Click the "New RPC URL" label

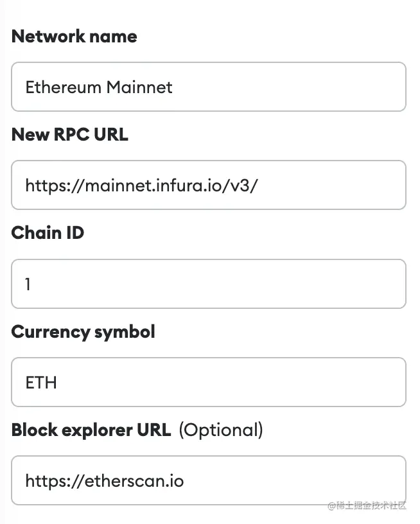pyautogui.click(x=69, y=135)
